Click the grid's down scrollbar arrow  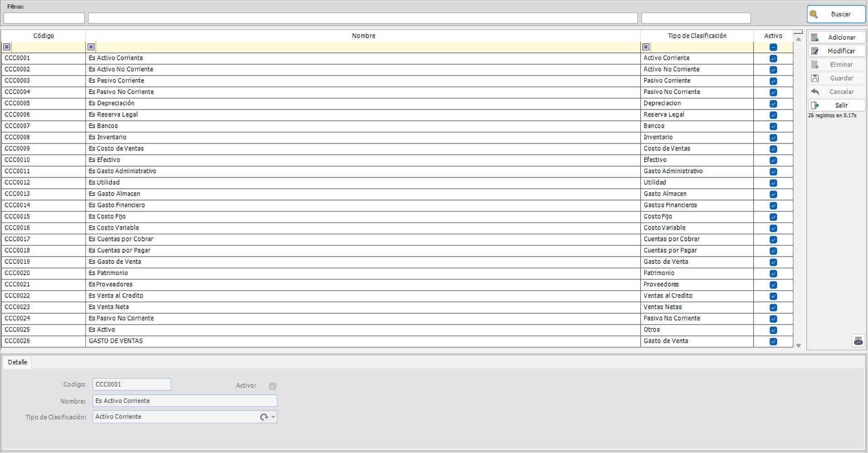(x=798, y=345)
